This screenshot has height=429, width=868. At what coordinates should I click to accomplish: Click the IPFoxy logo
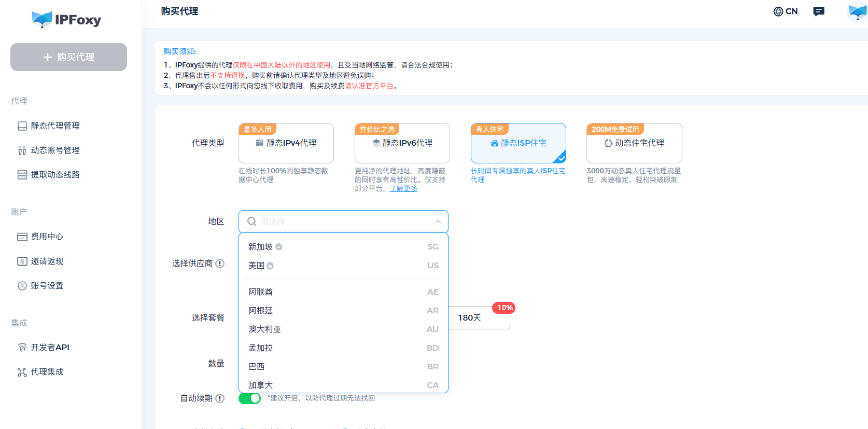66,20
